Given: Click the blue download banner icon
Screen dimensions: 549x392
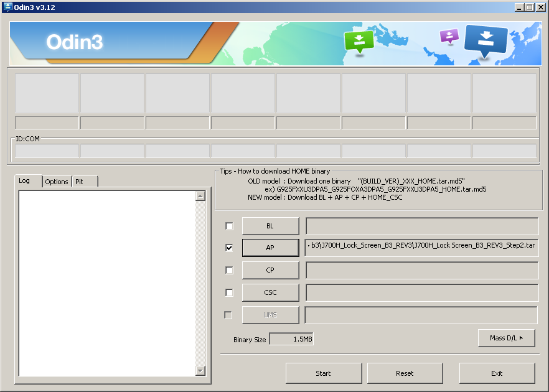Looking at the screenshot, I should click(x=486, y=40).
